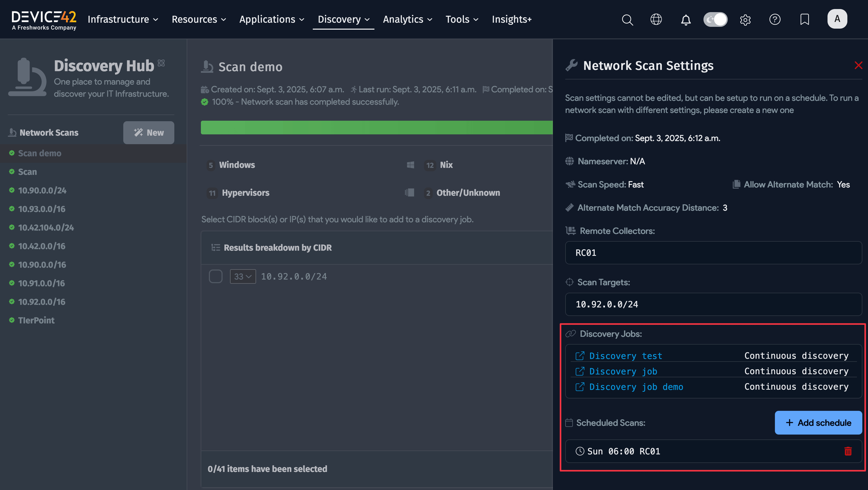The width and height of the screenshot is (868, 490).
Task: Open the Insights+ menu item
Action: pyautogui.click(x=512, y=19)
